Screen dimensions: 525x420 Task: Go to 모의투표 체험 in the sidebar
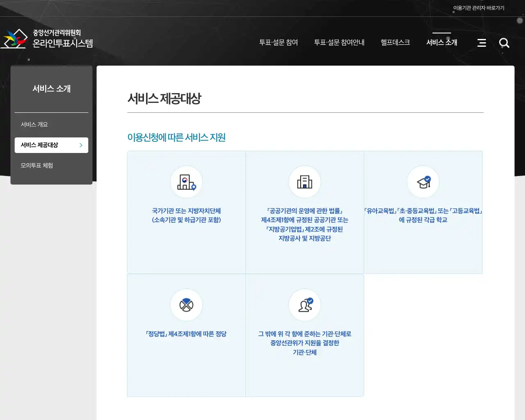pos(37,165)
